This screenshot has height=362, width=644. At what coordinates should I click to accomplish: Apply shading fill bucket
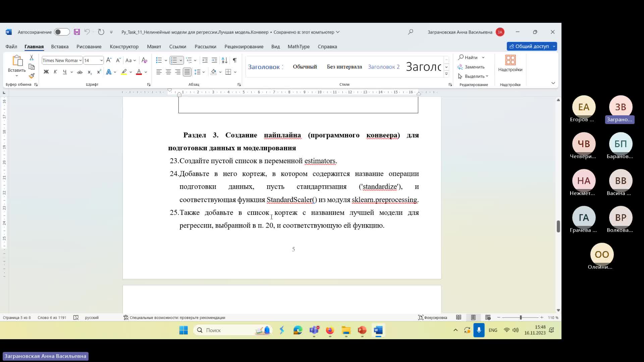point(214,72)
